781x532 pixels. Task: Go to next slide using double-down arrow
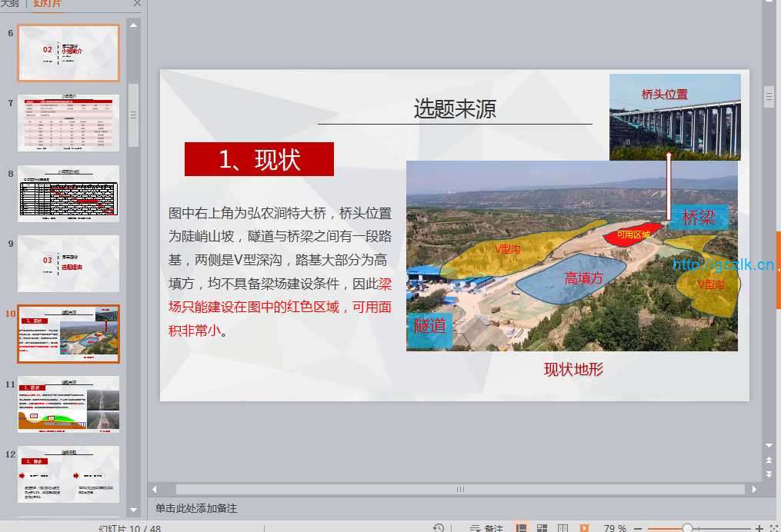[769, 471]
